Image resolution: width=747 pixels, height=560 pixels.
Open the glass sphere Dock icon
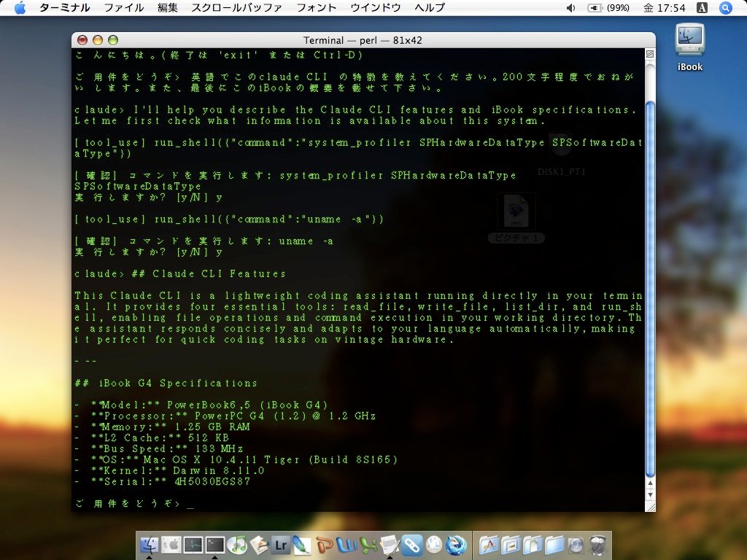(576, 545)
